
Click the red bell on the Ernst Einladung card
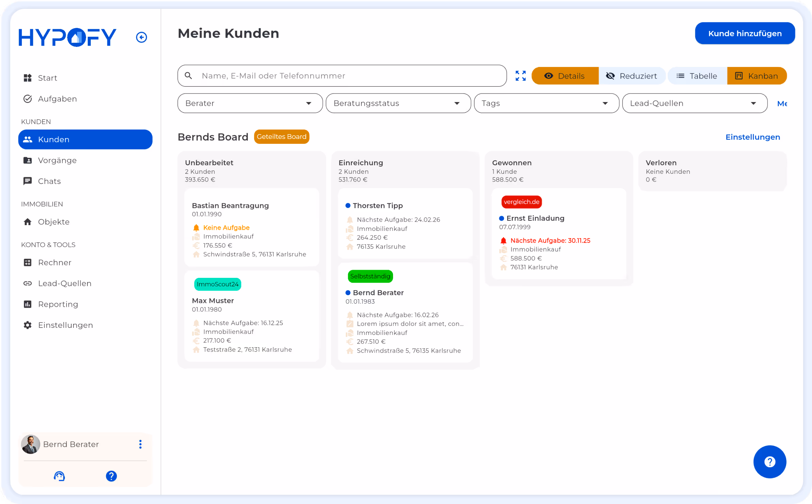click(504, 240)
